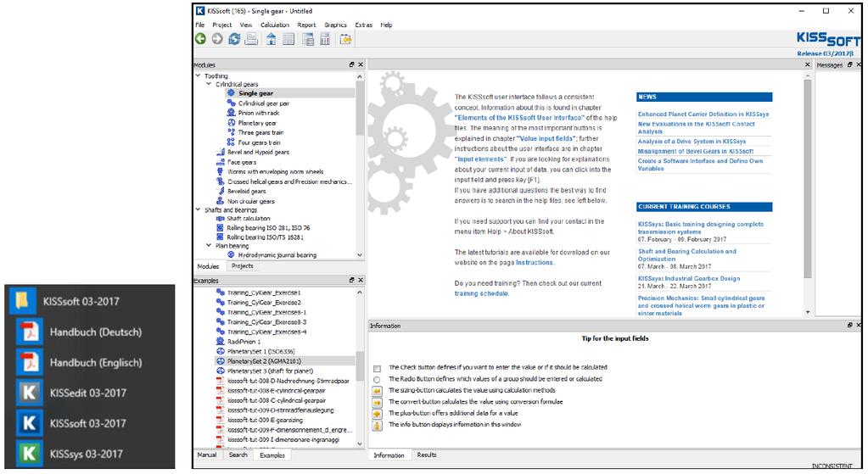Open the Graphics menu
The width and height of the screenshot is (868, 474).
(x=335, y=25)
